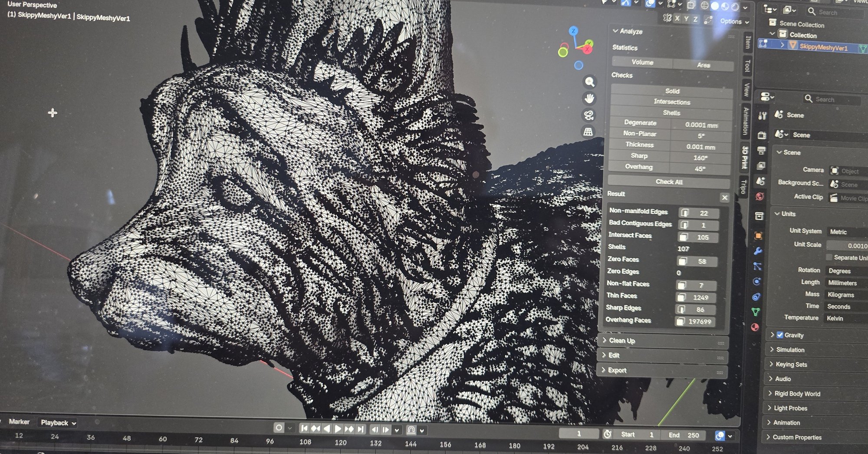Expand the Export panel
Viewport: 868px width, 454px height.
[x=662, y=370]
